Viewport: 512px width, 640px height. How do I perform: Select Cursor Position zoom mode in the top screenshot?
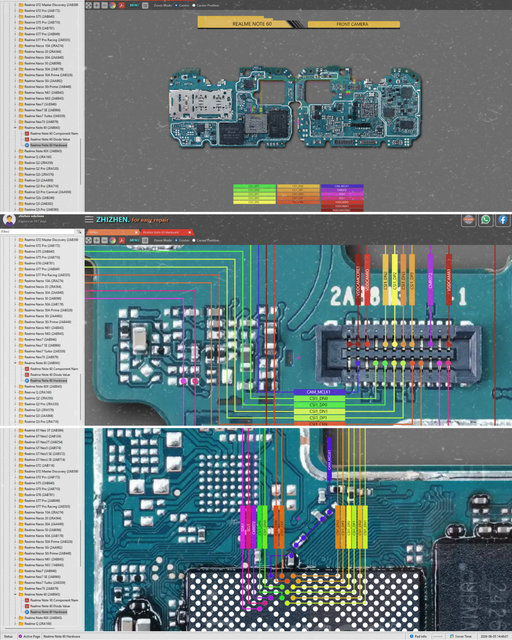coord(194,5)
